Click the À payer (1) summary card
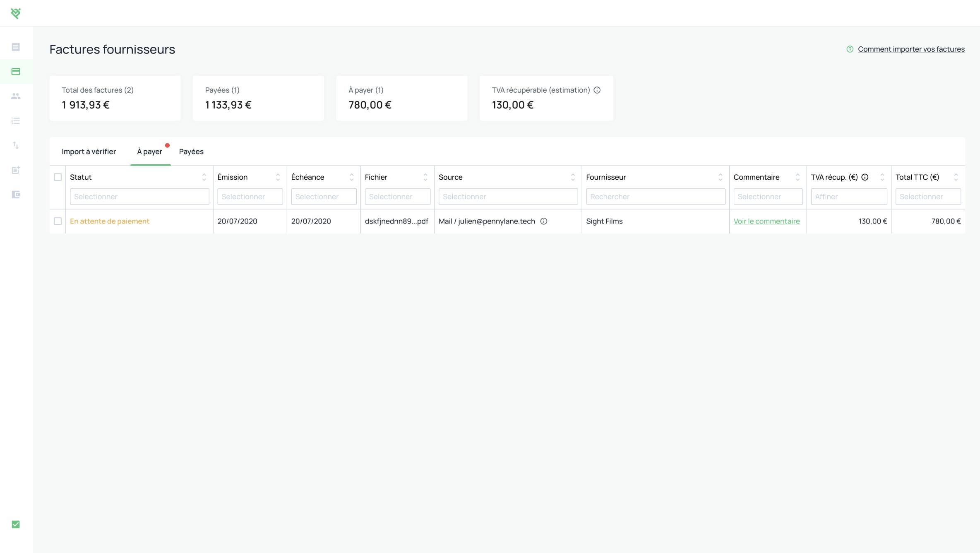980x553 pixels. pyautogui.click(x=402, y=98)
